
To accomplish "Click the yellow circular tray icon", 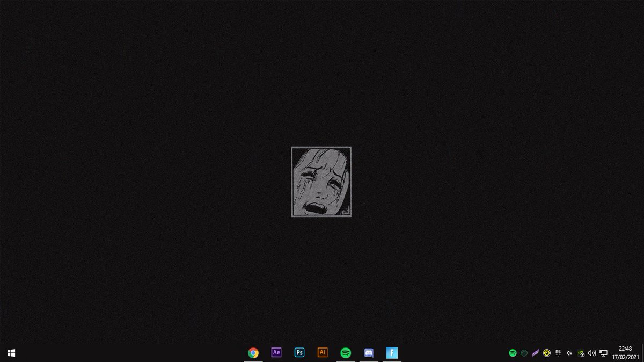I will (x=547, y=353).
